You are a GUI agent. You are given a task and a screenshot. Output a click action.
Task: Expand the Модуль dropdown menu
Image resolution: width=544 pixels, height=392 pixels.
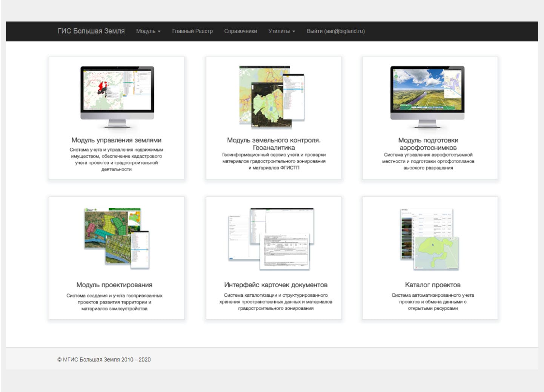148,31
